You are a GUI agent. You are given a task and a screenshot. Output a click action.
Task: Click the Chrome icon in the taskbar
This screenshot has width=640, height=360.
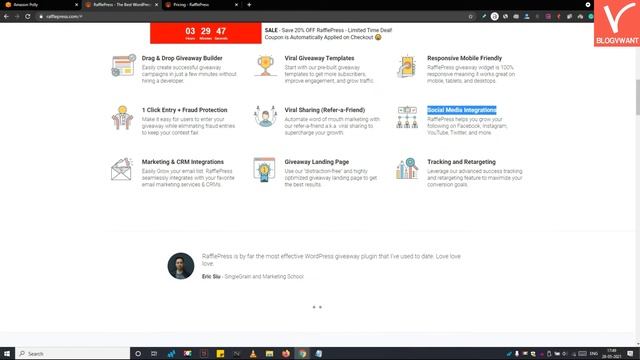pyautogui.click(x=302, y=353)
